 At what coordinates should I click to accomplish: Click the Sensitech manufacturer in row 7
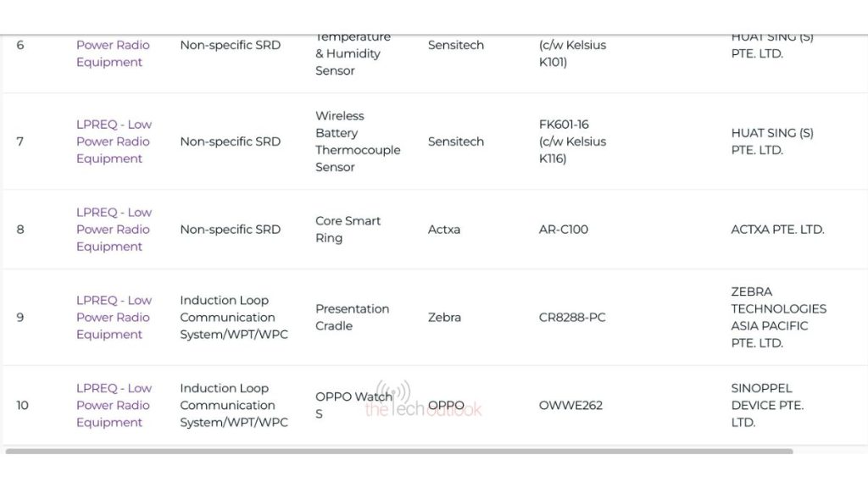pos(456,141)
